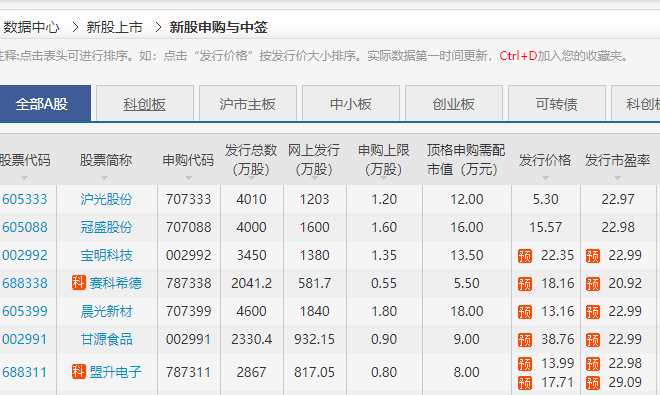The height and width of the screenshot is (395, 660).
Task: Click the 科 badge beside 赛科希德
Action: (x=79, y=283)
